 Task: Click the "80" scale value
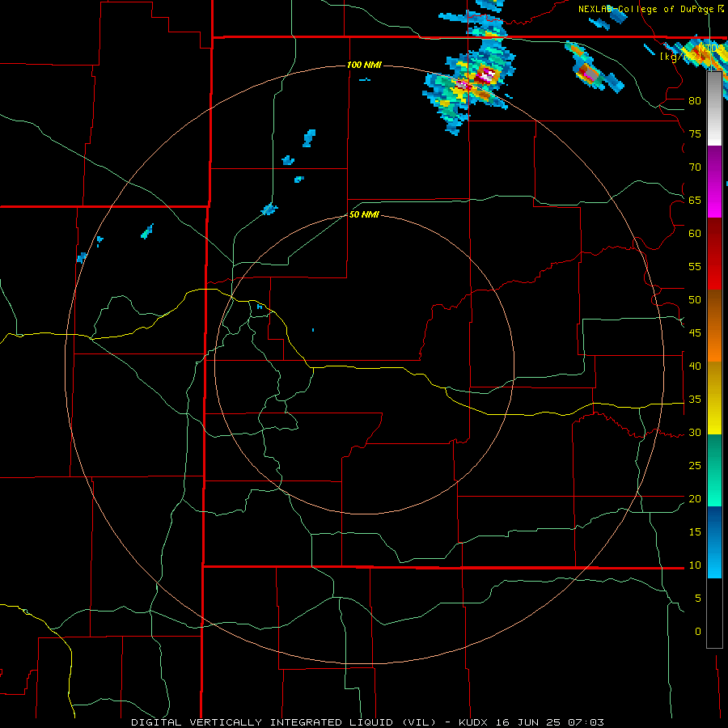coord(695,101)
